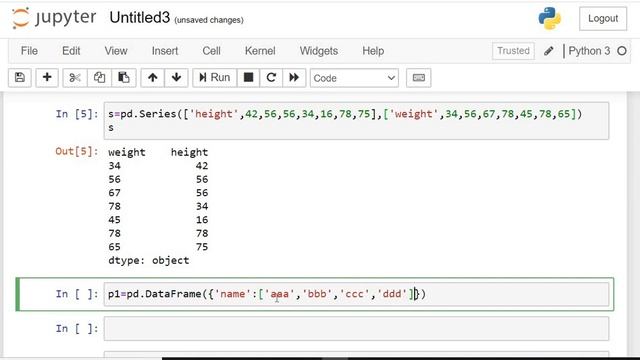The image size is (640, 360).
Task: Move selected cell down
Action: [x=176, y=78]
